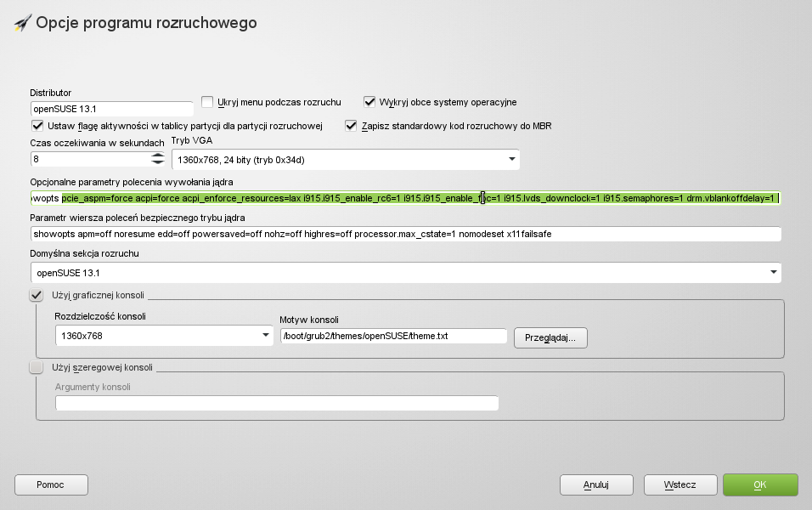Image resolution: width=812 pixels, height=510 pixels.
Task: Click the 'Przeglądaj...' browse button
Action: 550,337
